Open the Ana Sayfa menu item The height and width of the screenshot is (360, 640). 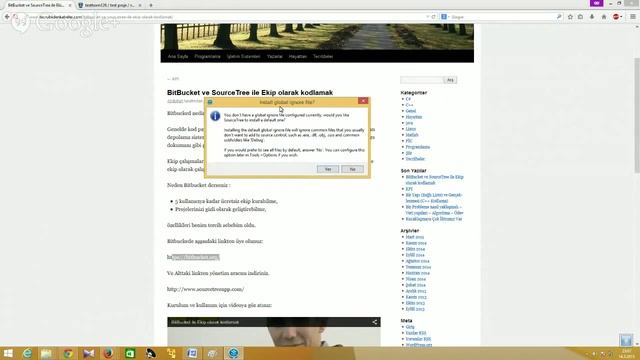[x=178, y=56]
